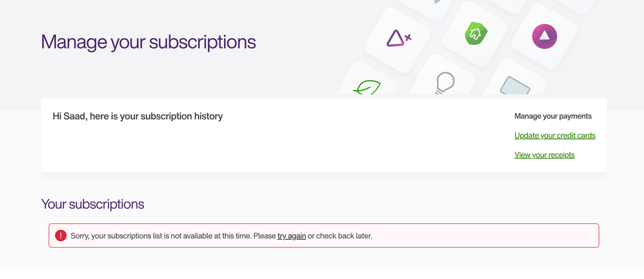
Task: Click the light blue rectangle icon tile
Action: point(514,87)
